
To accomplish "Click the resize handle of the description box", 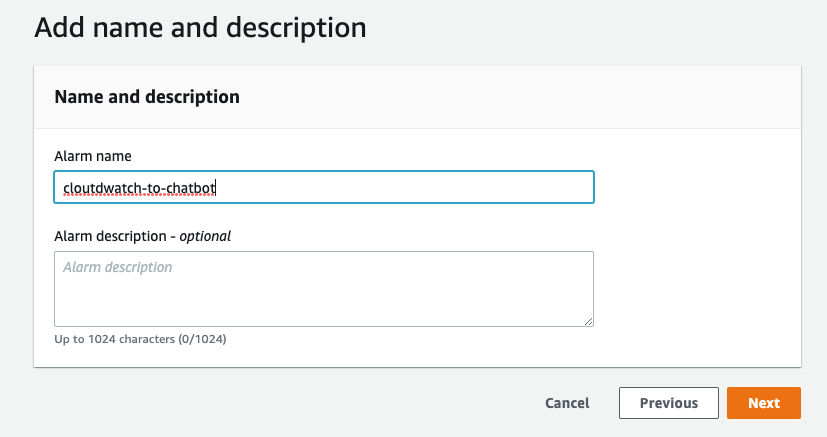I will coord(588,321).
